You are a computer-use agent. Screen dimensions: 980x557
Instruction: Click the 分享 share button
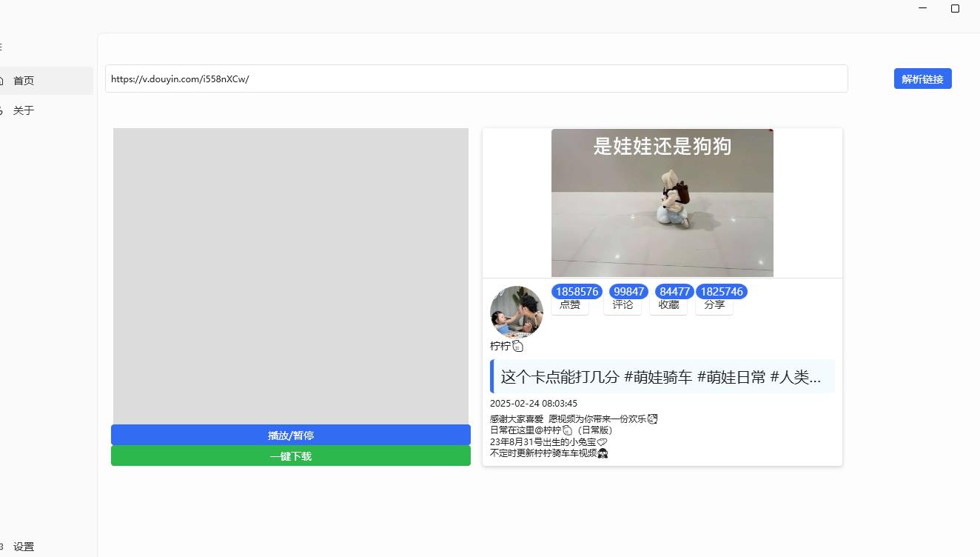714,305
